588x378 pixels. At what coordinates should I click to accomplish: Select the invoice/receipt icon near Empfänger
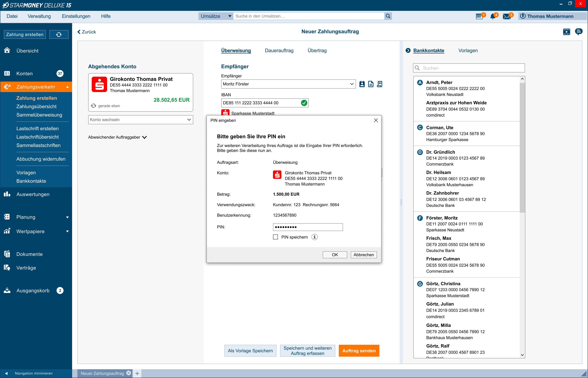click(x=380, y=84)
